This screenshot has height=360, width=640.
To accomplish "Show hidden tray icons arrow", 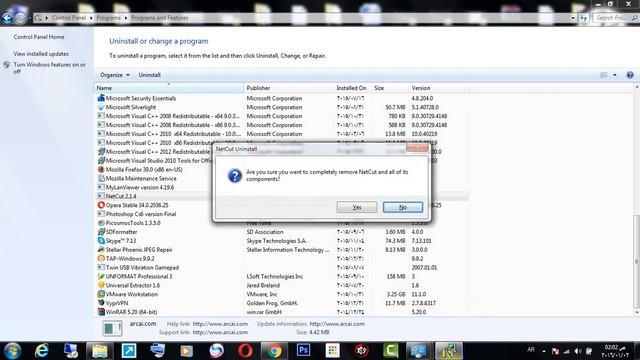I will (544, 351).
